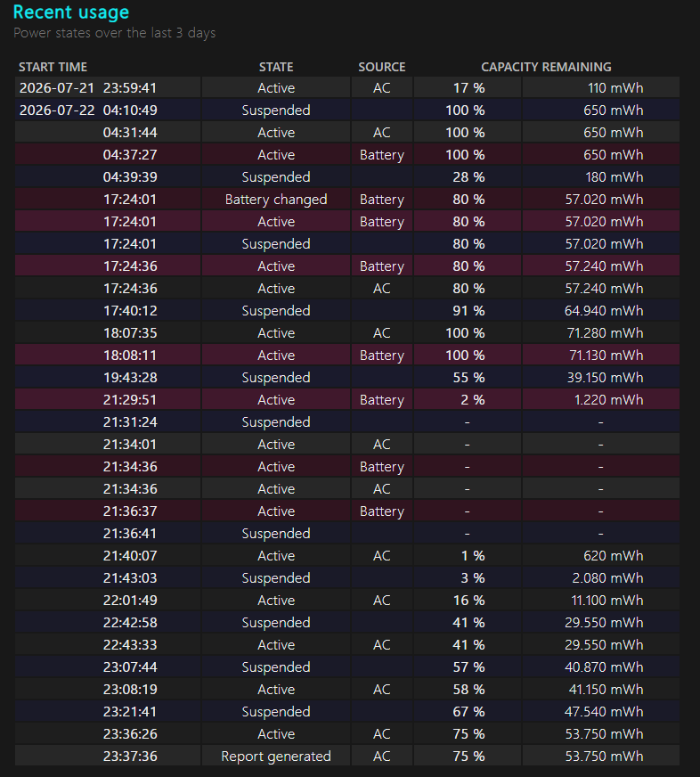700x777 pixels.
Task: Click the 28 % capacity cell
Action: [x=468, y=177]
